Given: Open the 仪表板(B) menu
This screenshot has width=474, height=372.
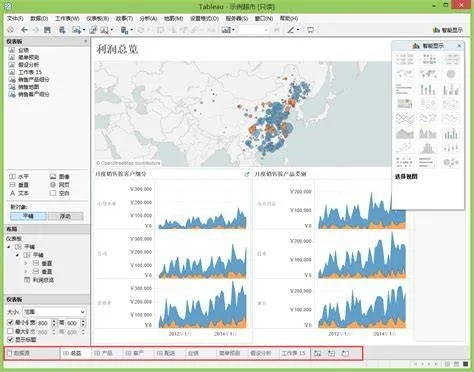Looking at the screenshot, I should point(98,18).
